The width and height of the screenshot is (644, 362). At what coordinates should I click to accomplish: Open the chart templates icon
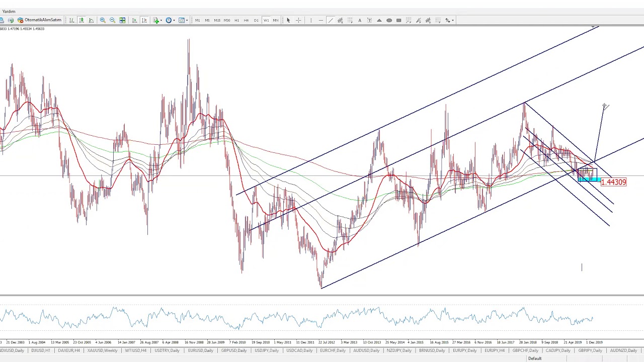pos(182,20)
